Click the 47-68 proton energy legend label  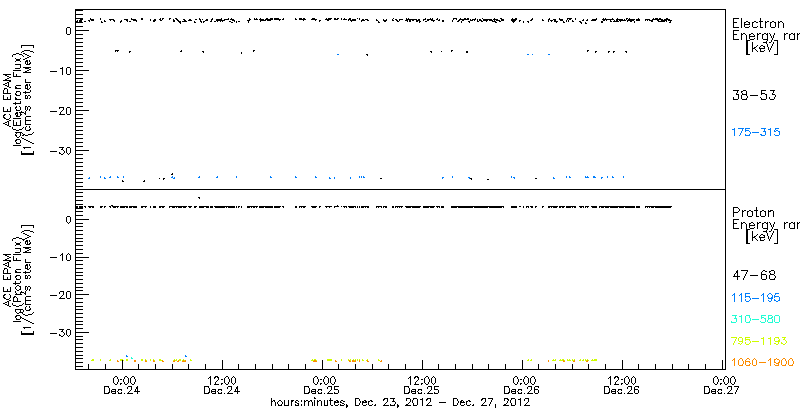point(754,276)
